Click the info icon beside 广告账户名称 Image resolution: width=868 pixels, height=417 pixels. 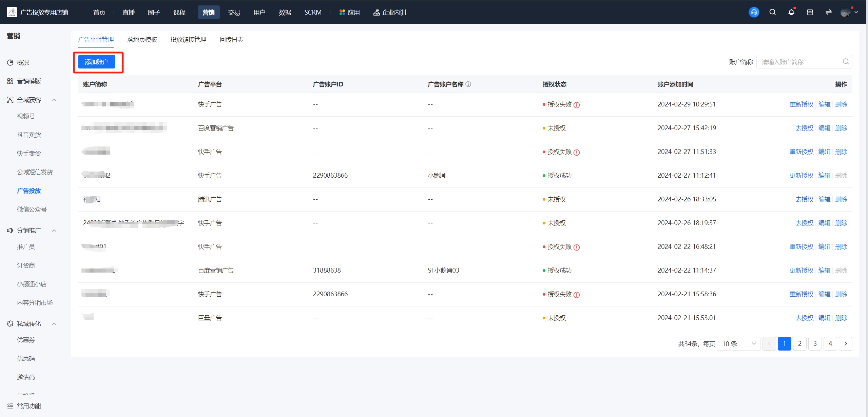tap(468, 84)
